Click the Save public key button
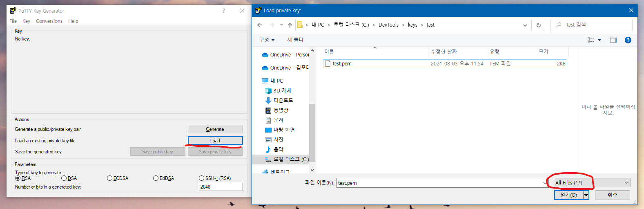Screen dimensions: 644x209 158,152
